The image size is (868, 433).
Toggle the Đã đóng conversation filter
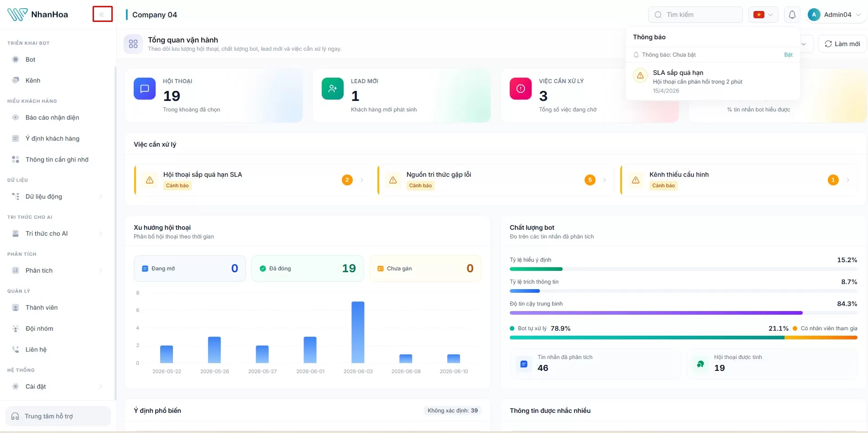pyautogui.click(x=308, y=269)
